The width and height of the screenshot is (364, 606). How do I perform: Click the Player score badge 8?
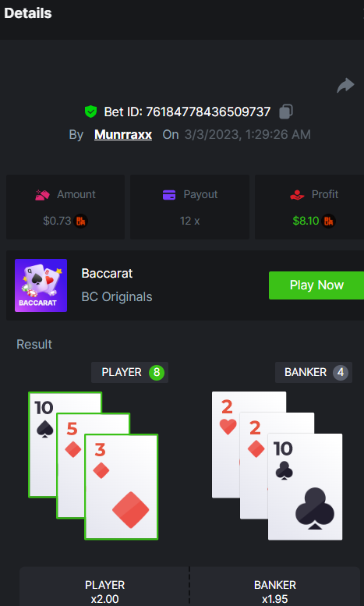[157, 373]
